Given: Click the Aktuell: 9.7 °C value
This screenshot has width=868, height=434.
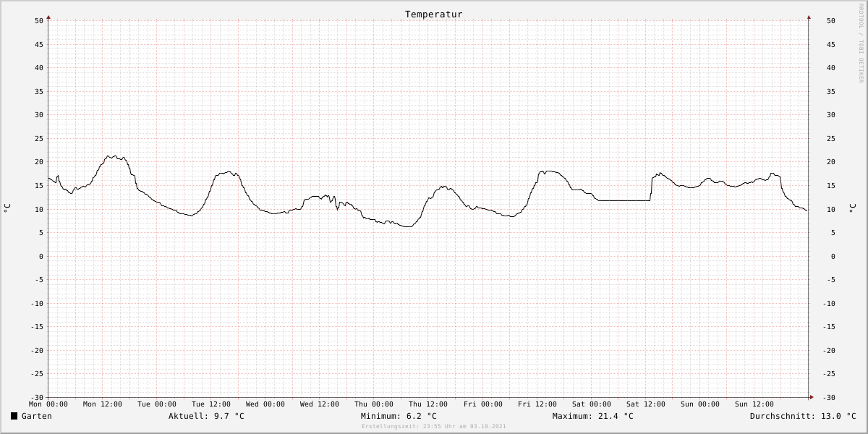Looking at the screenshot, I should (206, 416).
